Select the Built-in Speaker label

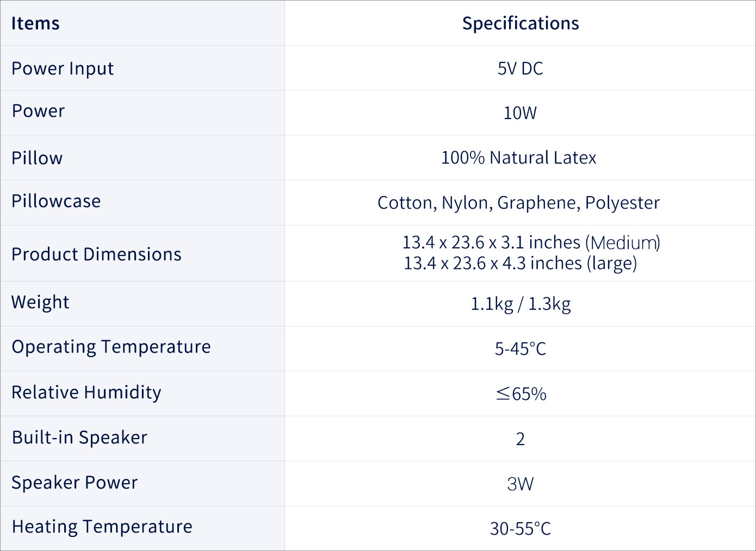coord(79,437)
